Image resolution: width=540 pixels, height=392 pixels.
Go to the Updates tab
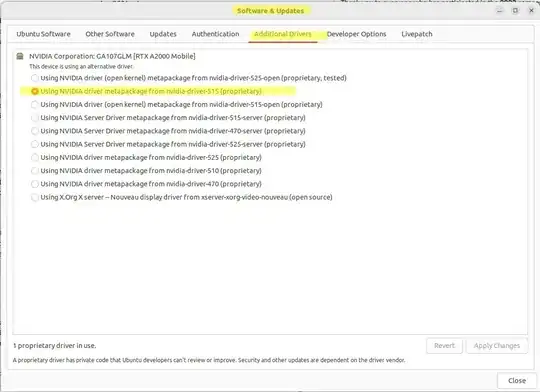point(163,34)
